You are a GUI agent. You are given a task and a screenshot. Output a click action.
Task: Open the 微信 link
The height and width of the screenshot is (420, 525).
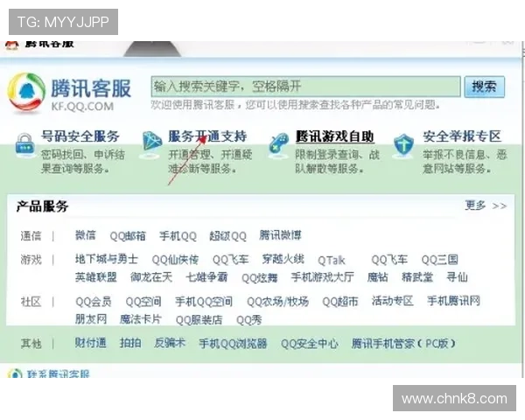[x=86, y=235]
